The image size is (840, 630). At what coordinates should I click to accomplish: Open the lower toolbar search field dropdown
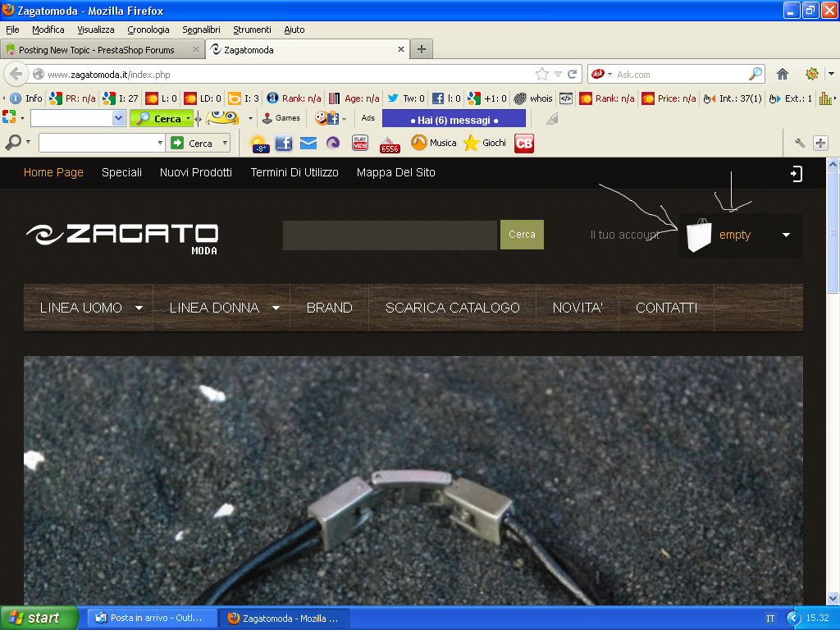click(160, 143)
